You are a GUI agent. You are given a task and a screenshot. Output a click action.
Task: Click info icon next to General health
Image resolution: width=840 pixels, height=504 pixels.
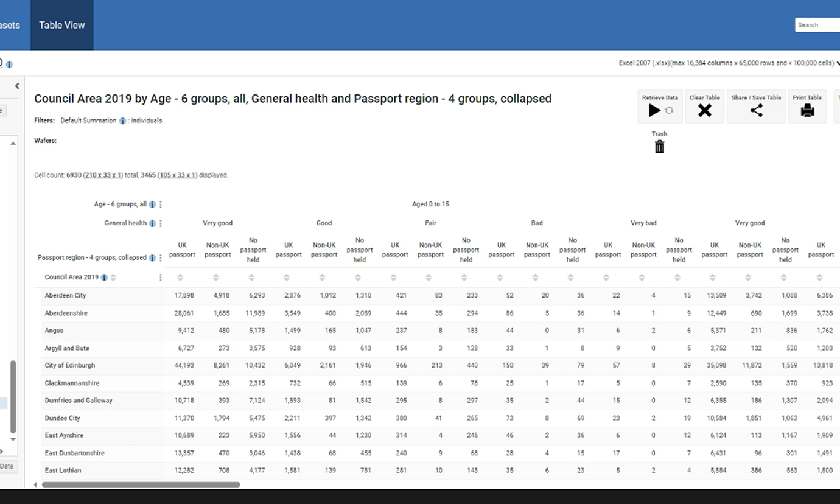(152, 223)
